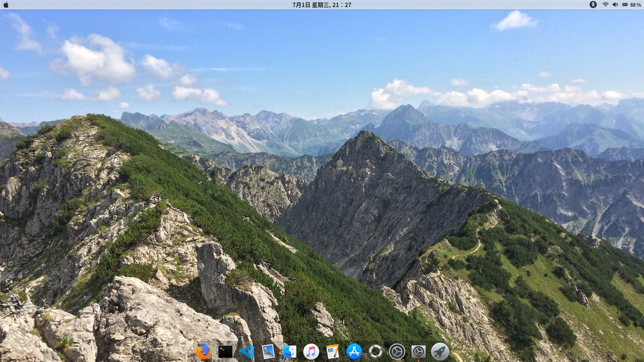Viewport: 644px width, 362px height.
Task: Open the Apple menu
Action: coord(6,5)
